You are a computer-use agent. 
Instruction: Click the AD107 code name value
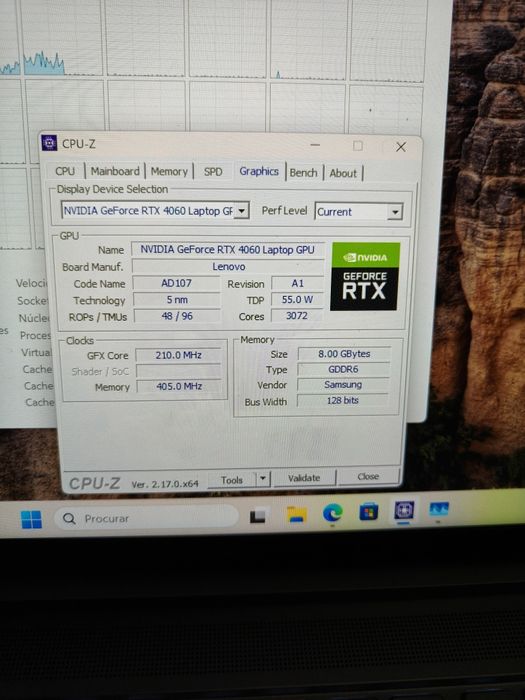[176, 283]
